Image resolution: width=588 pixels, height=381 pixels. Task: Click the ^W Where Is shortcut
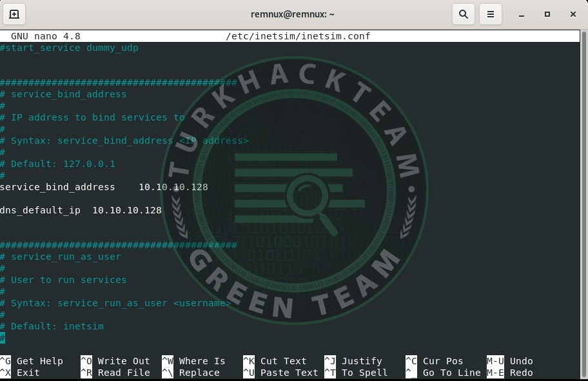click(194, 361)
